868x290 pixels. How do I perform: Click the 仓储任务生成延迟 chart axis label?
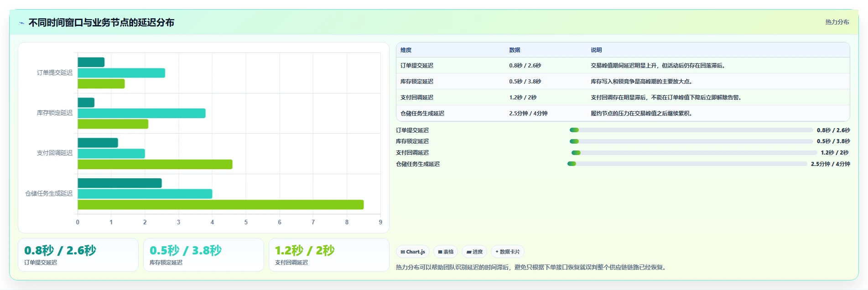(49, 193)
